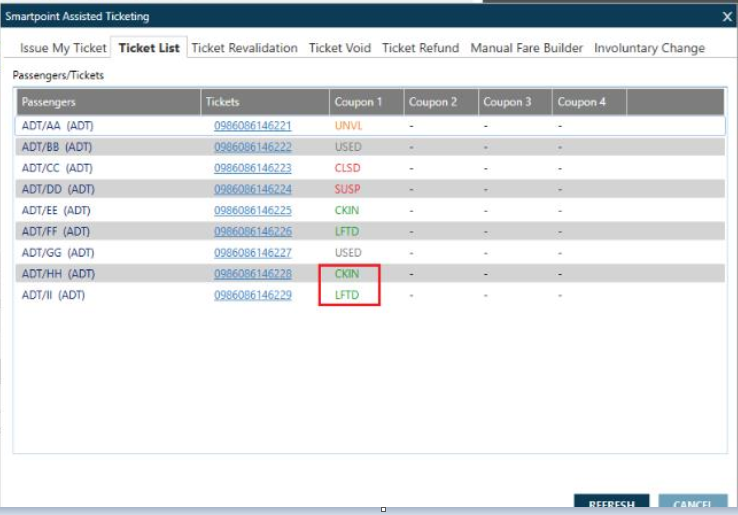Click the Cancel button
The image size is (738, 515).
[x=692, y=504]
